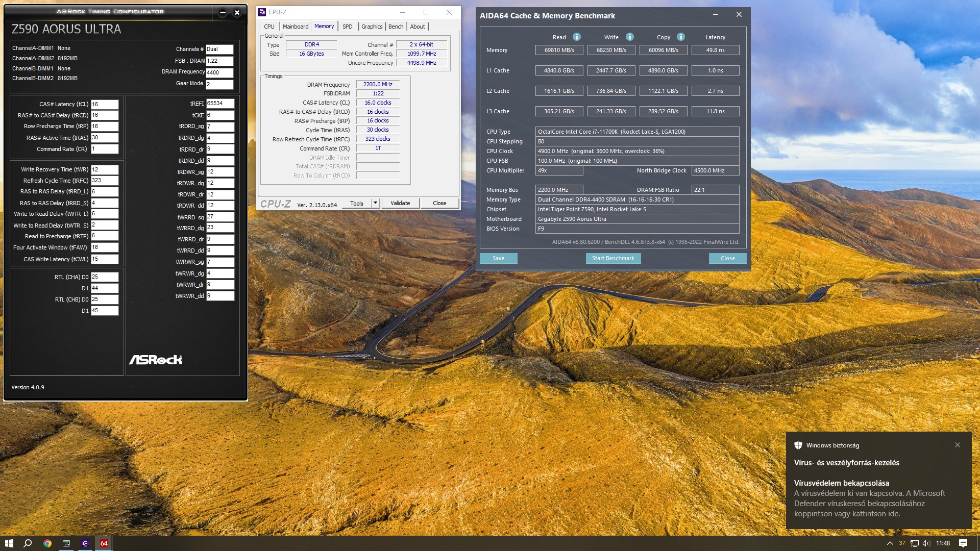Click Start Benchmark in AIDA64
Screen dimensions: 980x551
tap(613, 258)
